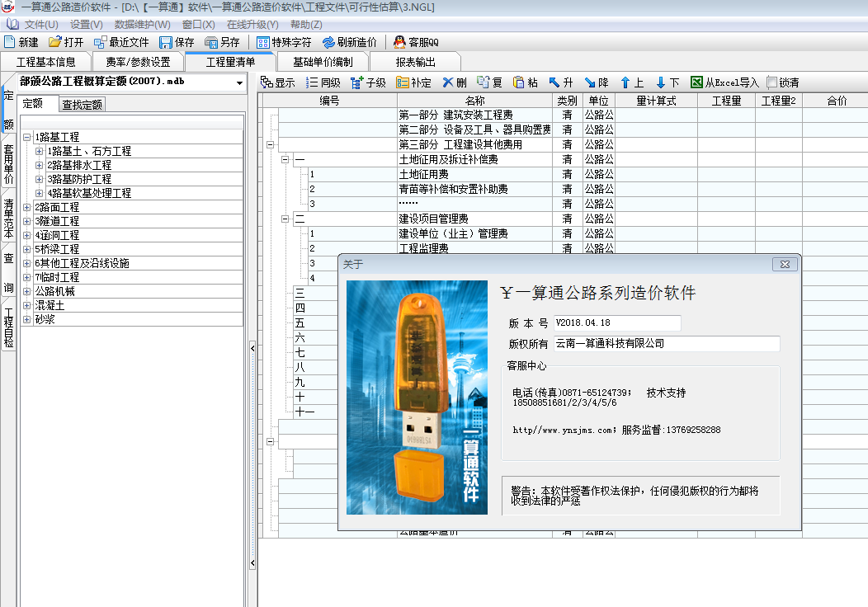Image resolution: width=868 pixels, height=607 pixels.
Task: Expand the 2路基排水工程 node
Action: pos(39,165)
